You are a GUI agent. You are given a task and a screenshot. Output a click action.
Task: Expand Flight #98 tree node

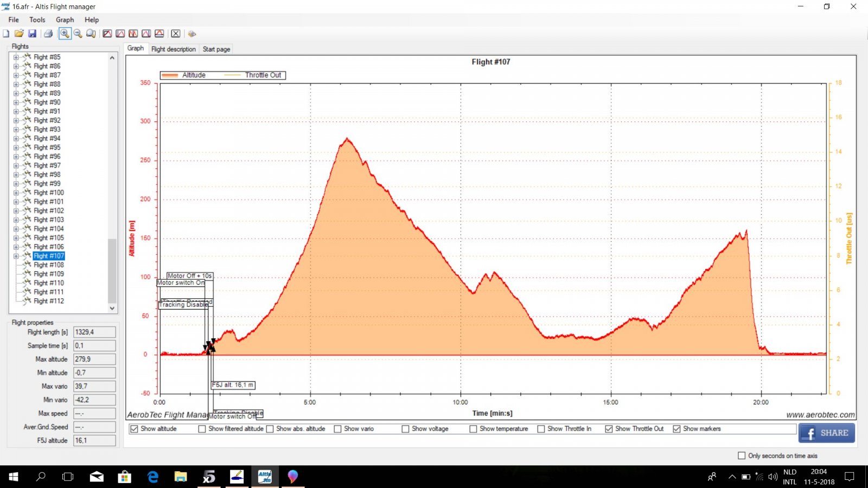pos(16,175)
